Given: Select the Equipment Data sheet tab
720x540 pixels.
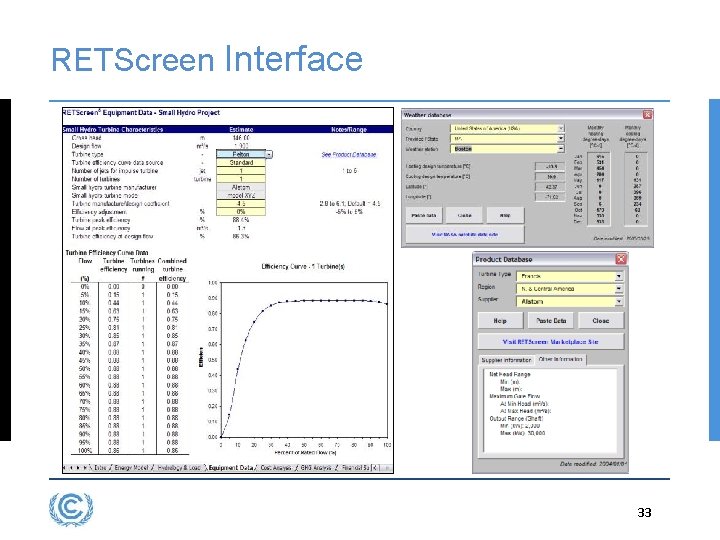Looking at the screenshot, I should click(x=231, y=468).
